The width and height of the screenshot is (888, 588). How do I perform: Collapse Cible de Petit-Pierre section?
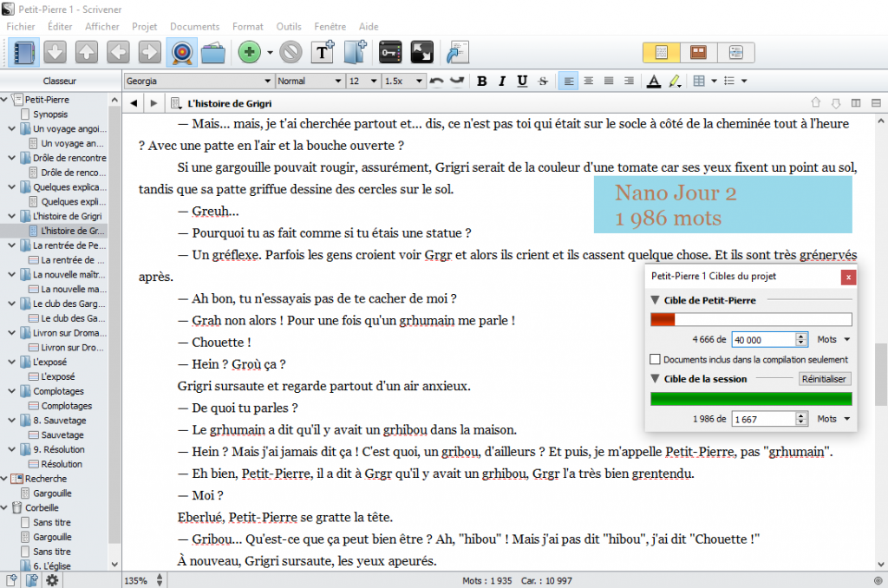pyautogui.click(x=656, y=300)
